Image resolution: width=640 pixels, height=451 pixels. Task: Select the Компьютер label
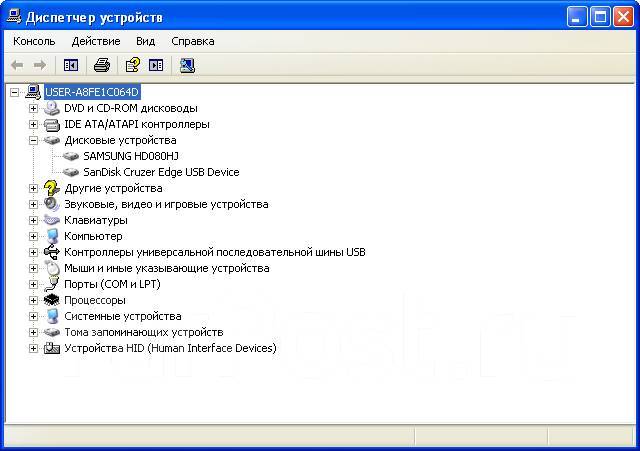click(x=93, y=236)
